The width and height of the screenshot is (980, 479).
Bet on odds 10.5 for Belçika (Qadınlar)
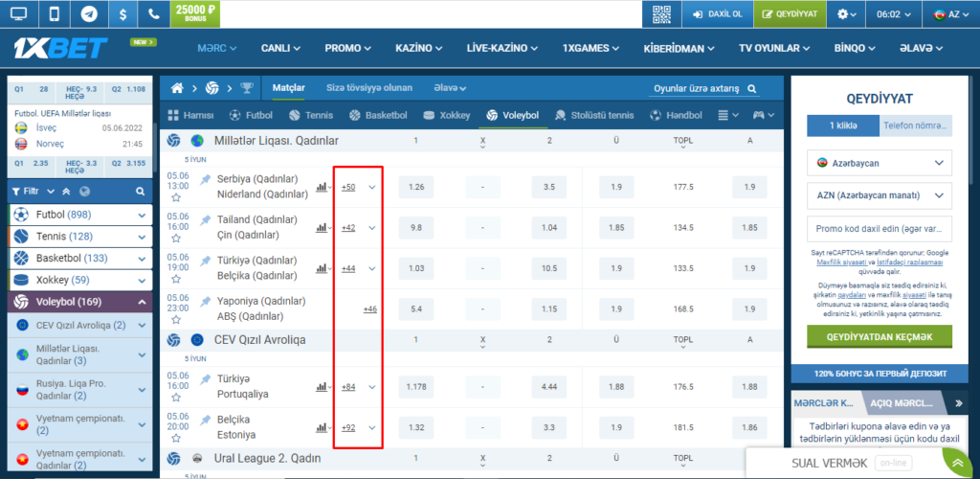549,268
